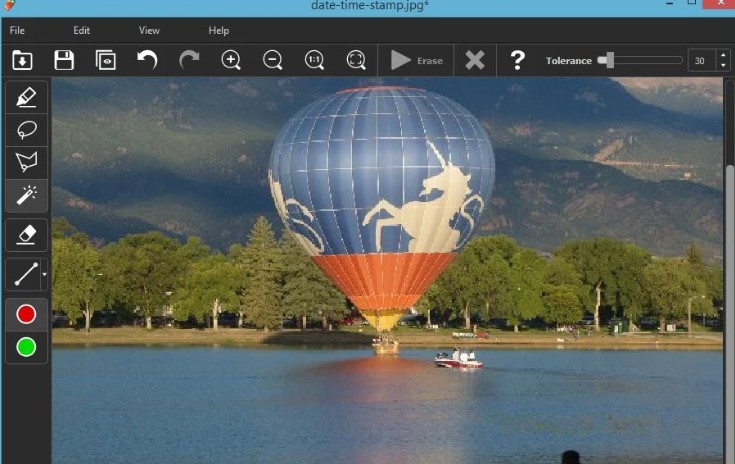Save the image with the floppy disk icon
The width and height of the screenshot is (735, 464).
(x=64, y=61)
